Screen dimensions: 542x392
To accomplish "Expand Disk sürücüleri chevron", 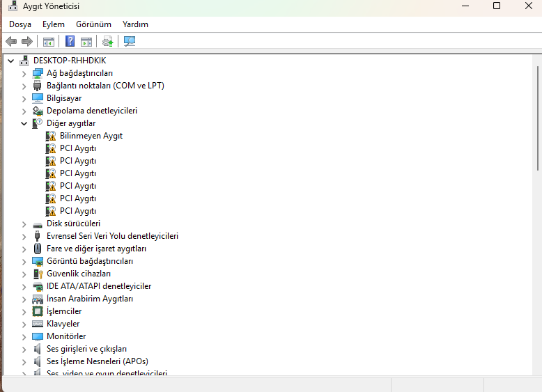I will click(x=24, y=224).
